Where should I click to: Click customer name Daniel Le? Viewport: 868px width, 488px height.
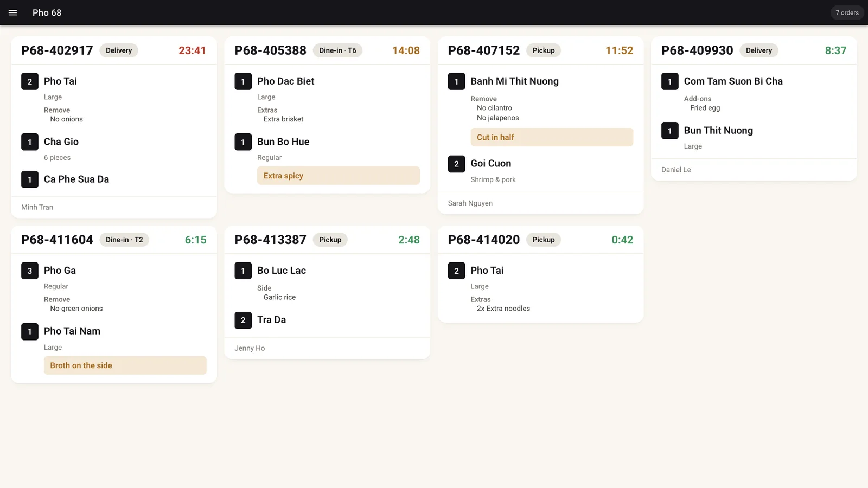point(676,170)
